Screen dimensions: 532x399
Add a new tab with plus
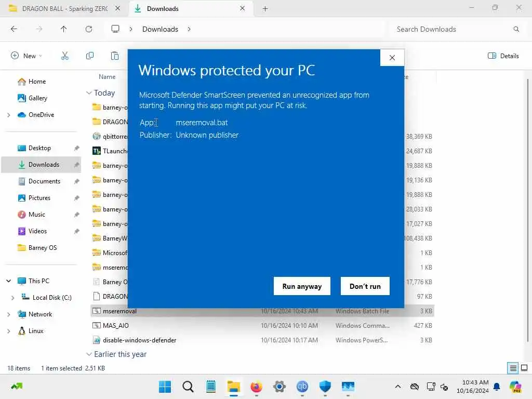[x=265, y=9]
